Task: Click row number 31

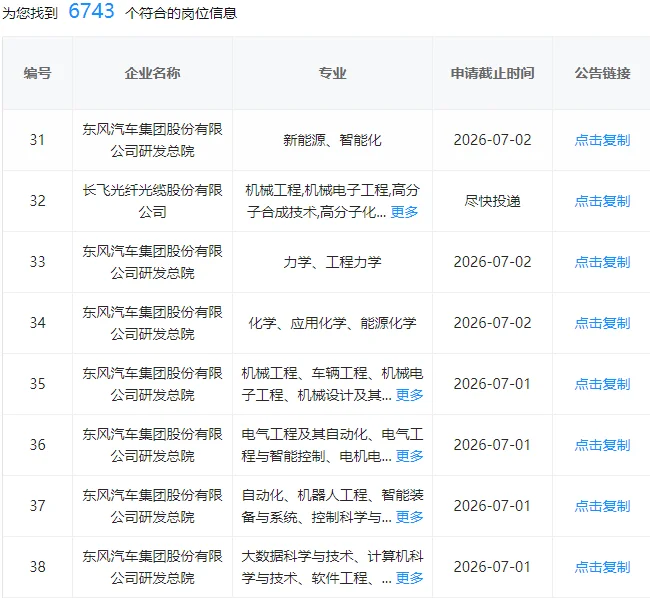Action: click(x=37, y=140)
